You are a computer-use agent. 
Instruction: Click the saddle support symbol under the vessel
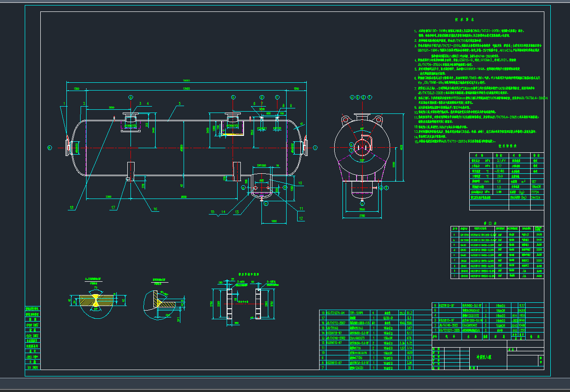point(129,178)
